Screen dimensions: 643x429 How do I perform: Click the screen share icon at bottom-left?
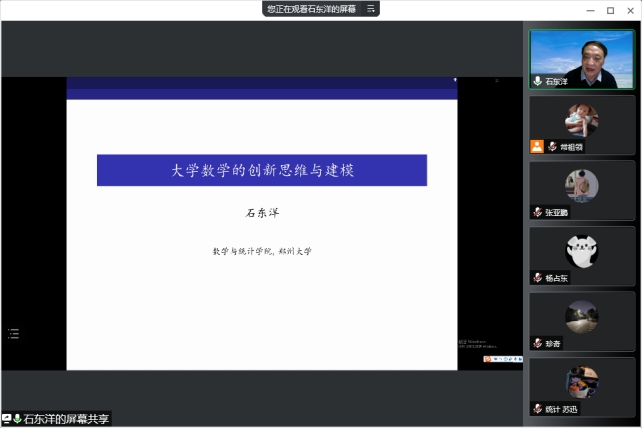pyautogui.click(x=6, y=419)
